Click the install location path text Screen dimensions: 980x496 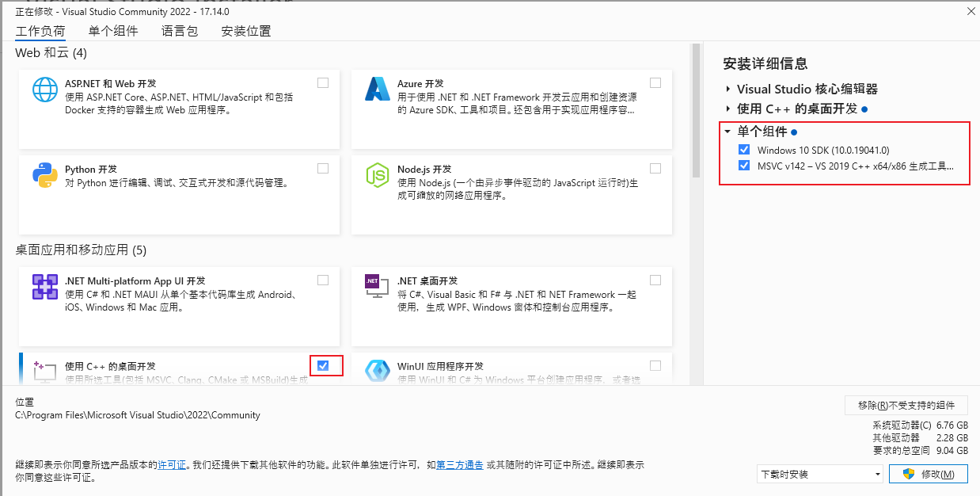pyautogui.click(x=138, y=415)
